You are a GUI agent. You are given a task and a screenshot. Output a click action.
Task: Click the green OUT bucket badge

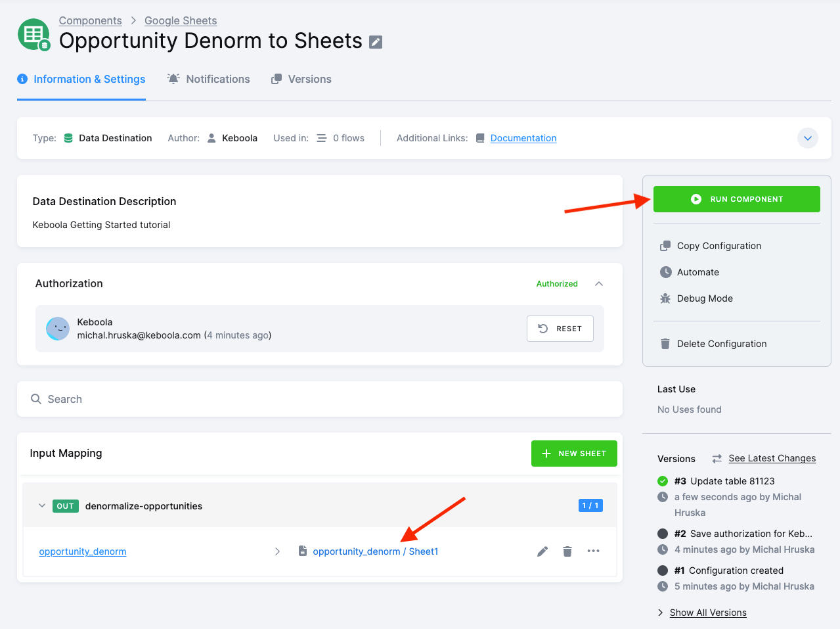click(x=66, y=506)
